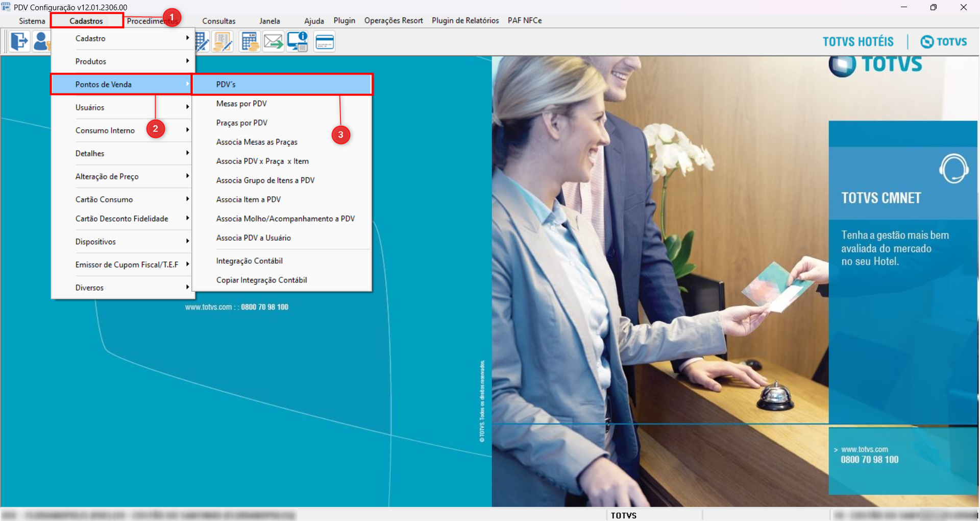
Task: Expand the Produtos submenu arrow
Action: pos(187,61)
